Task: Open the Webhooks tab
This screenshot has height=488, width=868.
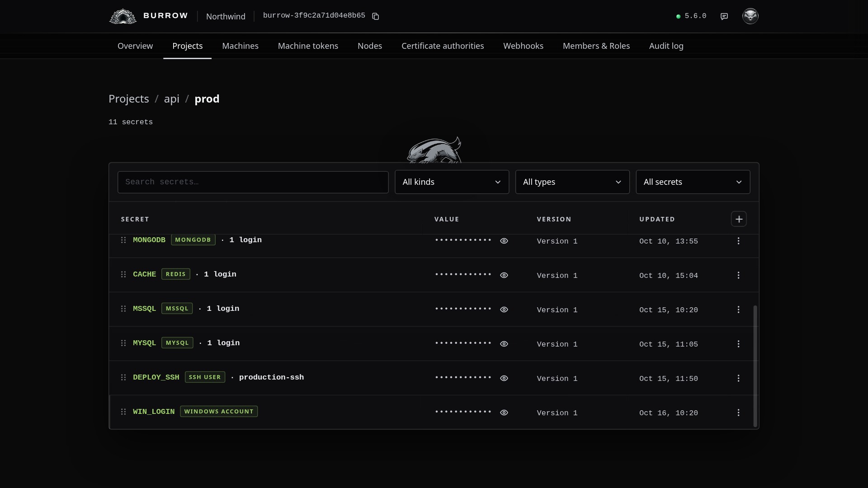Action: click(524, 46)
